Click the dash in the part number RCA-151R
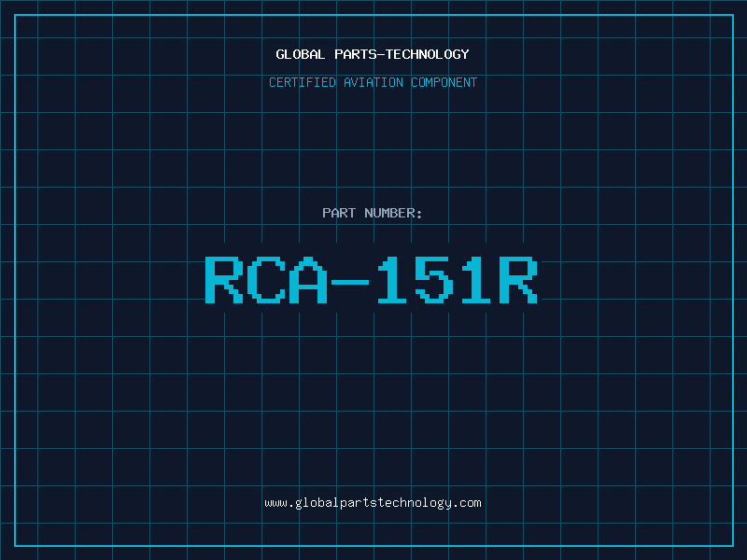Image resolution: width=747 pixels, height=560 pixels. (x=351, y=279)
